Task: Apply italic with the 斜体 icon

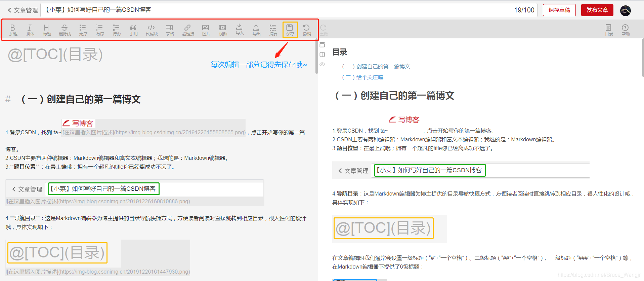Action: click(x=30, y=30)
